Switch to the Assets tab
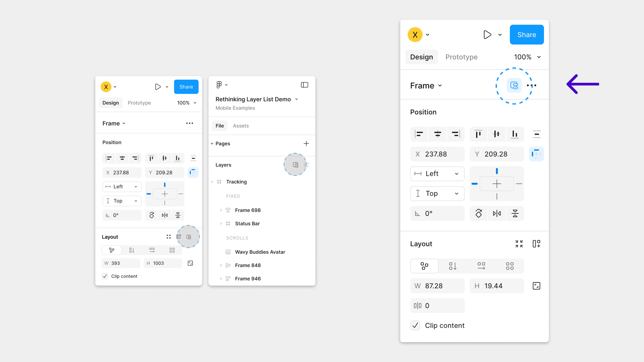Image resolution: width=644 pixels, height=362 pixels. click(241, 126)
